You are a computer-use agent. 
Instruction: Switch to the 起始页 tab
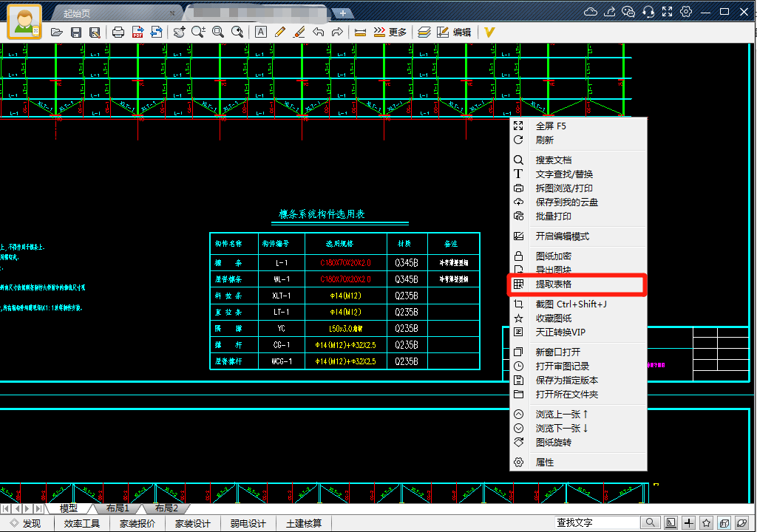click(78, 13)
